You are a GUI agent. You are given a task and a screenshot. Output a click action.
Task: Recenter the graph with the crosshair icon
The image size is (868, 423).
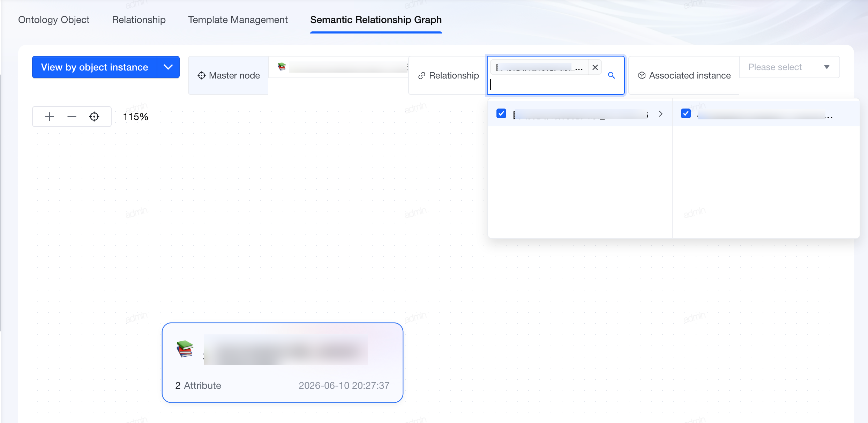pos(94,117)
